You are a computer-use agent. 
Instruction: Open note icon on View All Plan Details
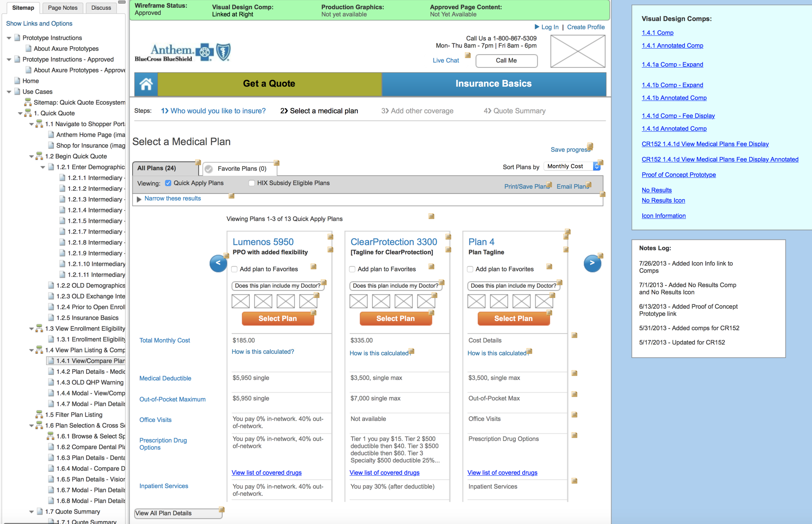tap(222, 509)
